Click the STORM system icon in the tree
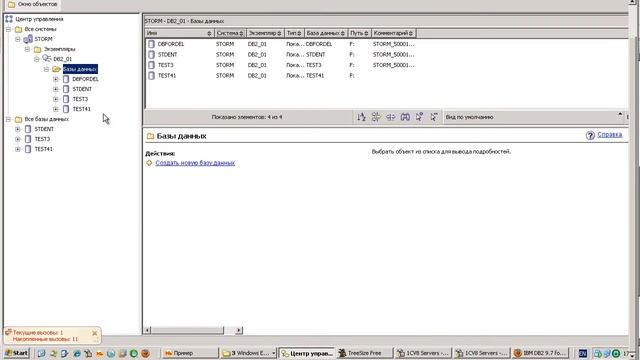Image resolution: width=640 pixels, height=360 pixels. [x=28, y=39]
